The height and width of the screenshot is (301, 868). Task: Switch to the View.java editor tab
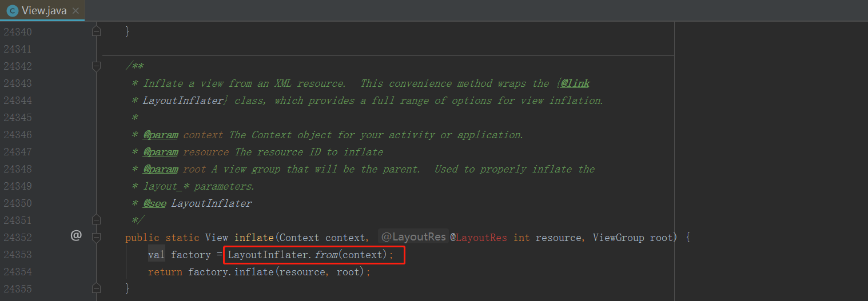click(x=42, y=11)
